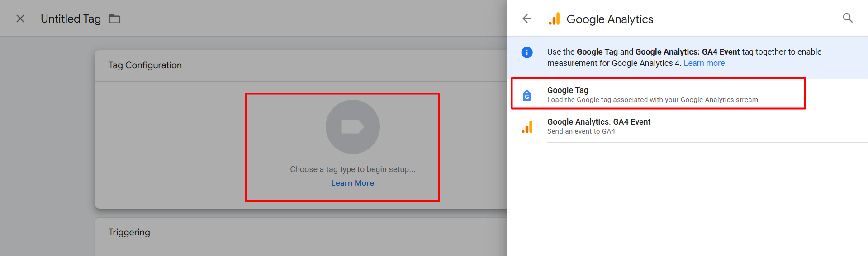Select the Google Tag option

pos(568,90)
